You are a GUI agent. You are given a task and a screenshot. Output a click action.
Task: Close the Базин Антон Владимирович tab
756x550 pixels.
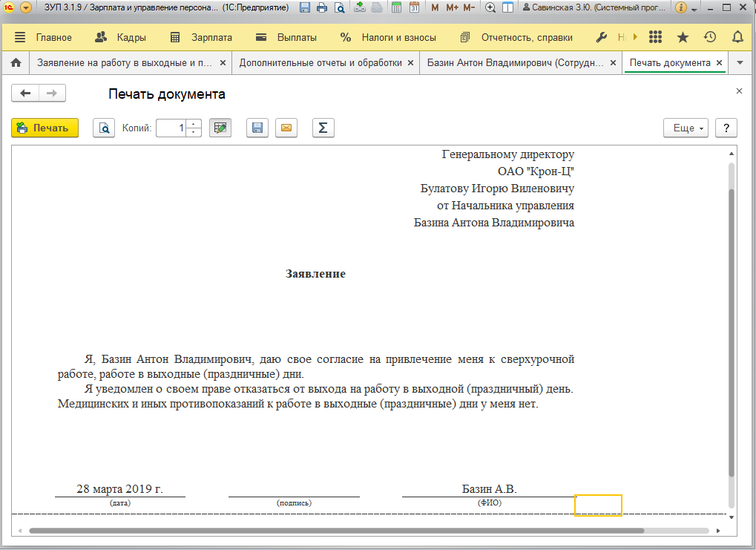[613, 62]
